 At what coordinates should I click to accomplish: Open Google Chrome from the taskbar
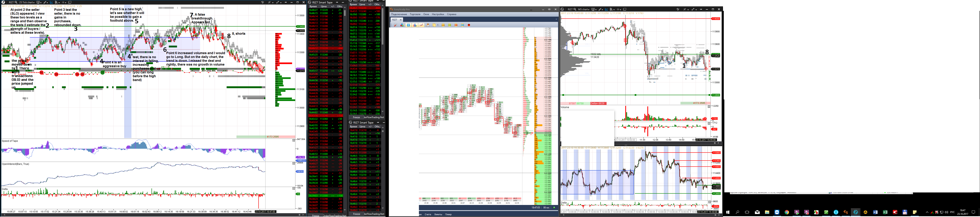(787, 212)
